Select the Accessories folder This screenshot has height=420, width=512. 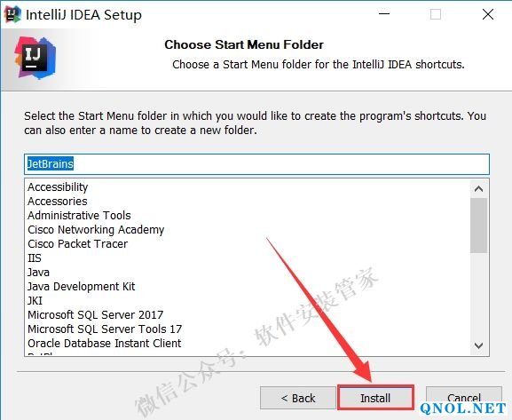click(x=58, y=201)
